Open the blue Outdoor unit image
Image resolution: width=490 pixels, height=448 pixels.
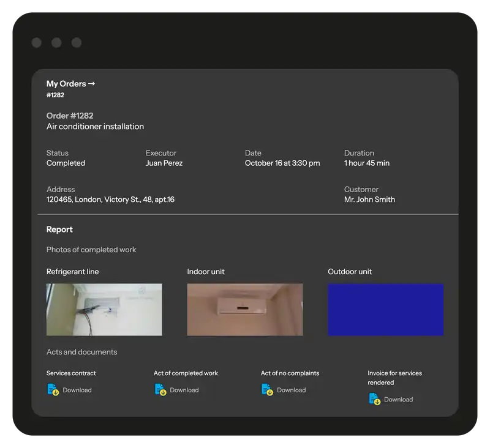point(385,310)
